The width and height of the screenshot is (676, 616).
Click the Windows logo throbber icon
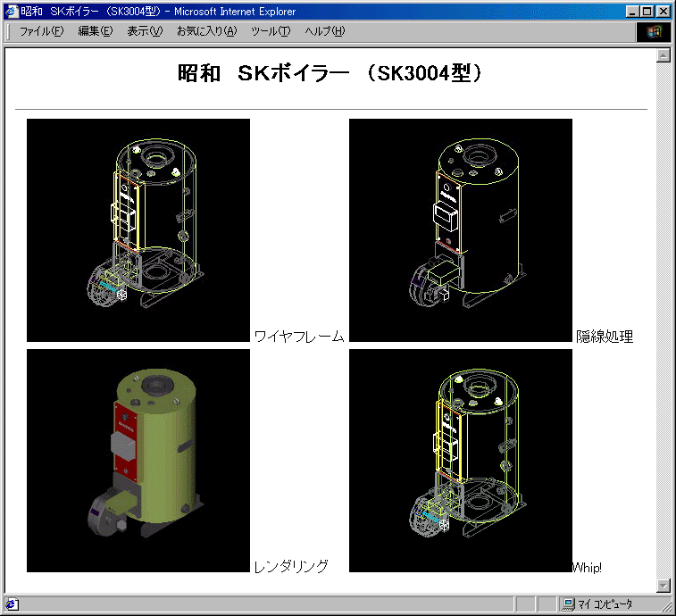654,31
